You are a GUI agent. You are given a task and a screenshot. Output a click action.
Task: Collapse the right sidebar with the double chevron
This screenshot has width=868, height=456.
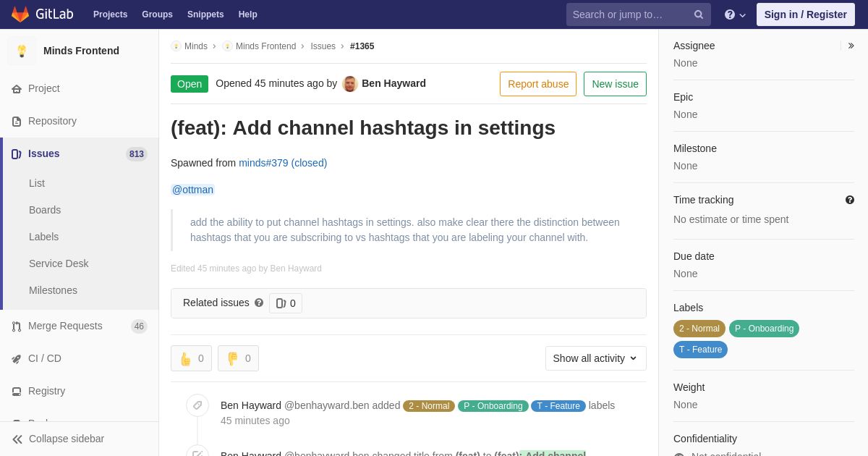click(x=851, y=46)
